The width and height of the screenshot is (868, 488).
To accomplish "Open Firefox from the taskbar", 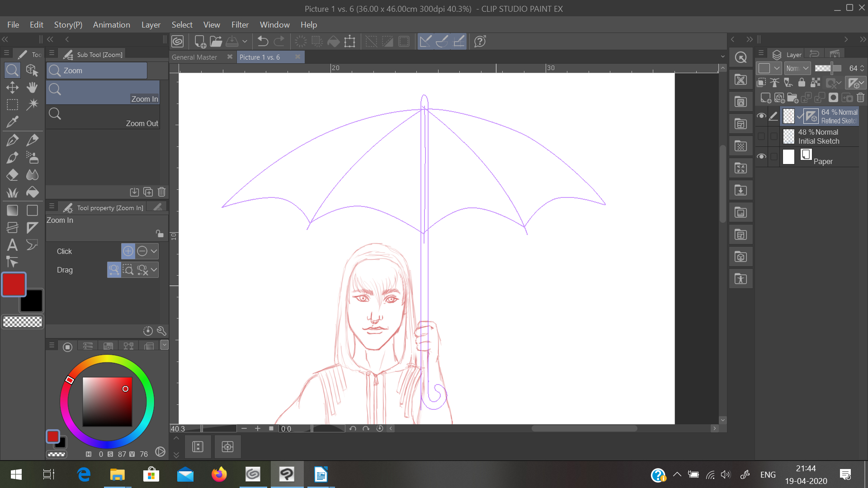I will pyautogui.click(x=219, y=474).
